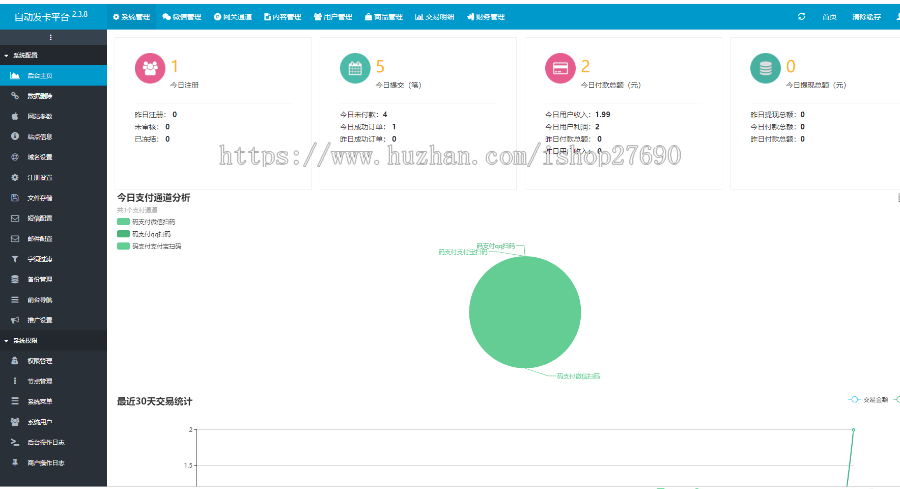This screenshot has width=900, height=489.
Task: Open the file storage item with floppy-disk icon
Action: (53, 198)
